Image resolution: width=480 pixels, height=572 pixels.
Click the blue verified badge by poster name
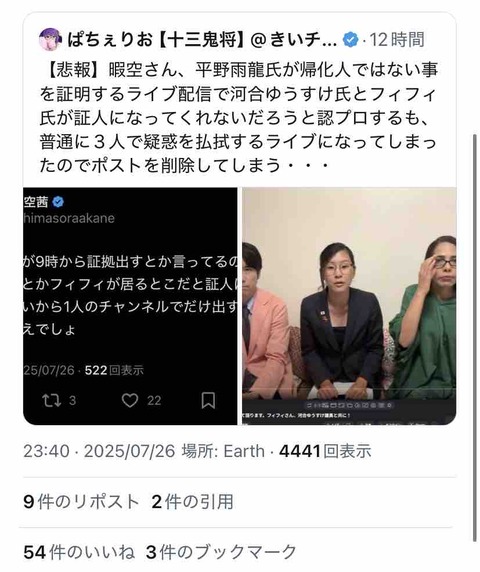tap(351, 40)
